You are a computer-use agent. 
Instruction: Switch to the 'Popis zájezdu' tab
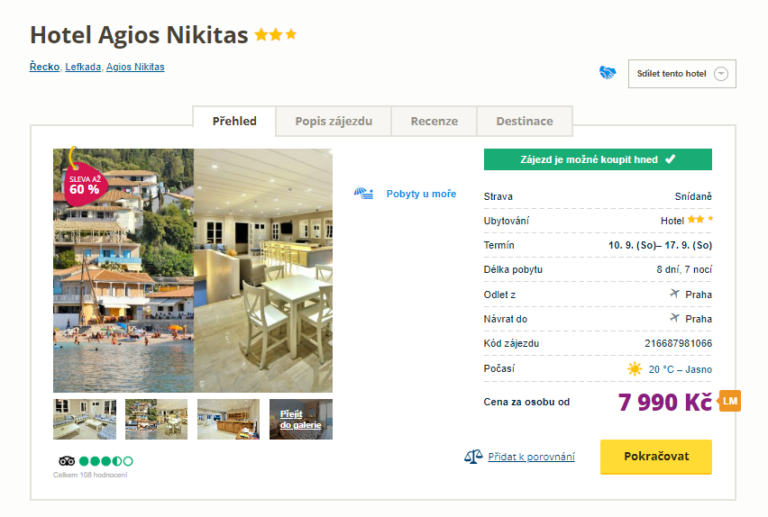coord(333,121)
